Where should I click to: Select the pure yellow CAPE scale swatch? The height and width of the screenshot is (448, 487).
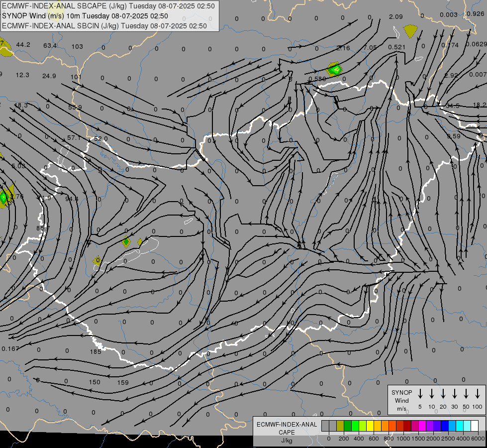[370, 426]
